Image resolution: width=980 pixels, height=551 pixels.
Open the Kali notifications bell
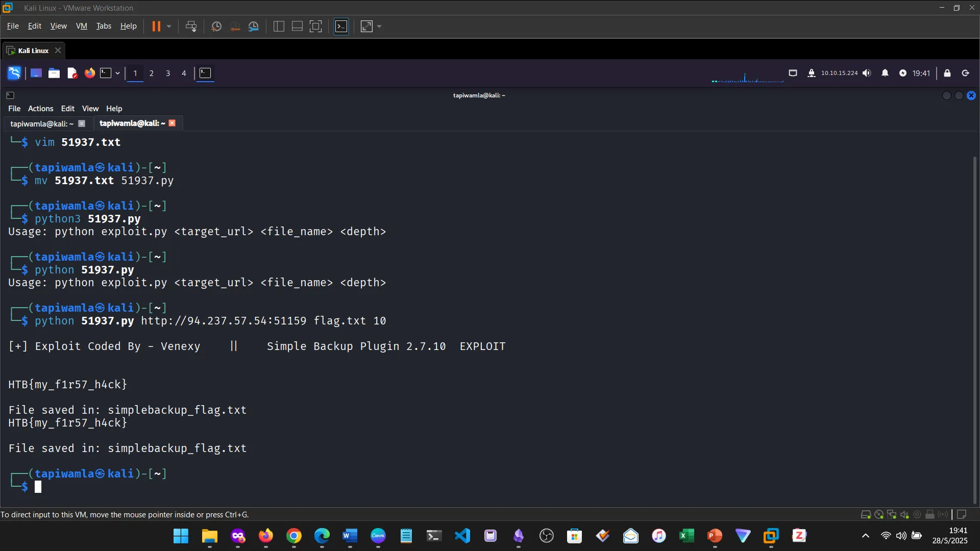886,73
